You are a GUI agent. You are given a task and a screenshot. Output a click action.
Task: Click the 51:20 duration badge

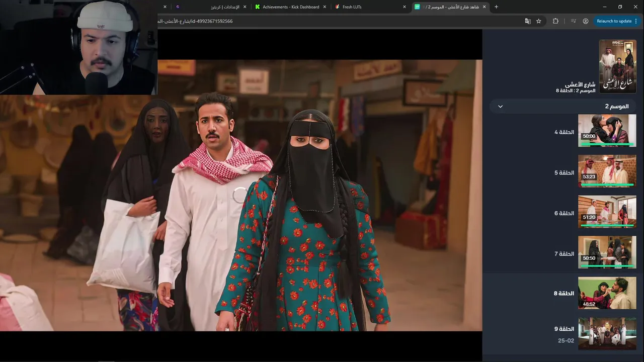pos(589,217)
